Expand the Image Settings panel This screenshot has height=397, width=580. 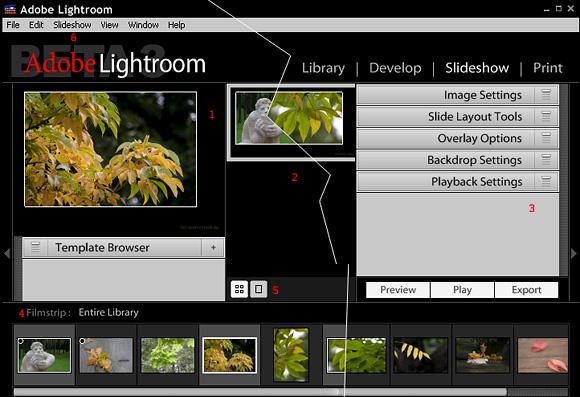pos(458,95)
